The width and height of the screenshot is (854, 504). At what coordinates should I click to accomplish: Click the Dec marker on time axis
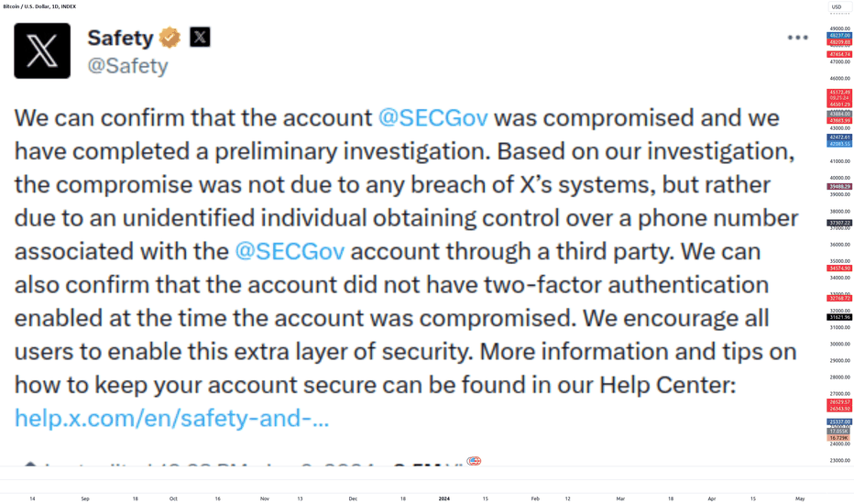(x=353, y=499)
